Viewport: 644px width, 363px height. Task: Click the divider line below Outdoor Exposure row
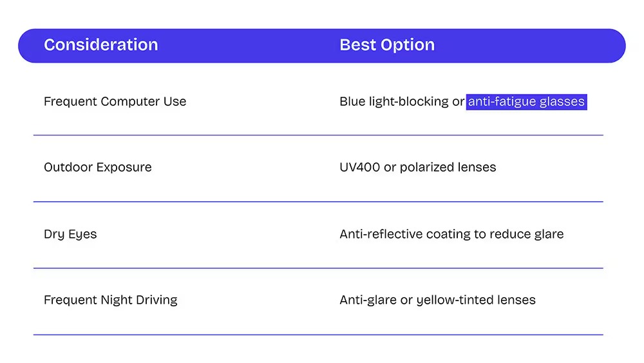(318, 201)
